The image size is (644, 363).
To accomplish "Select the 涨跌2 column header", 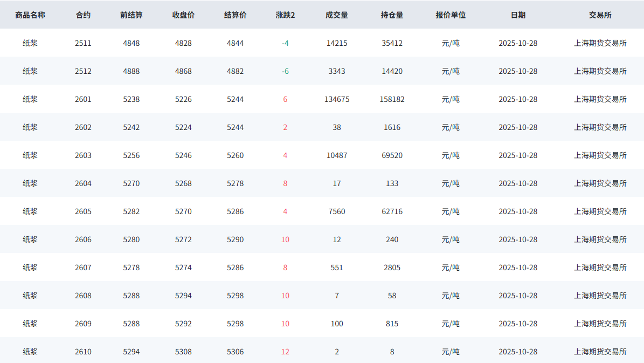I will click(285, 15).
